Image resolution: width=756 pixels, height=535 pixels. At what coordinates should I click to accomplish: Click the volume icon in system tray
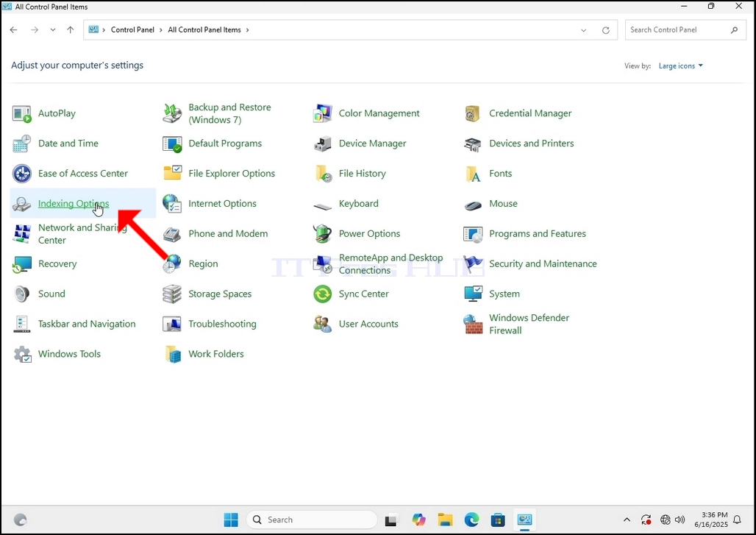pos(680,520)
